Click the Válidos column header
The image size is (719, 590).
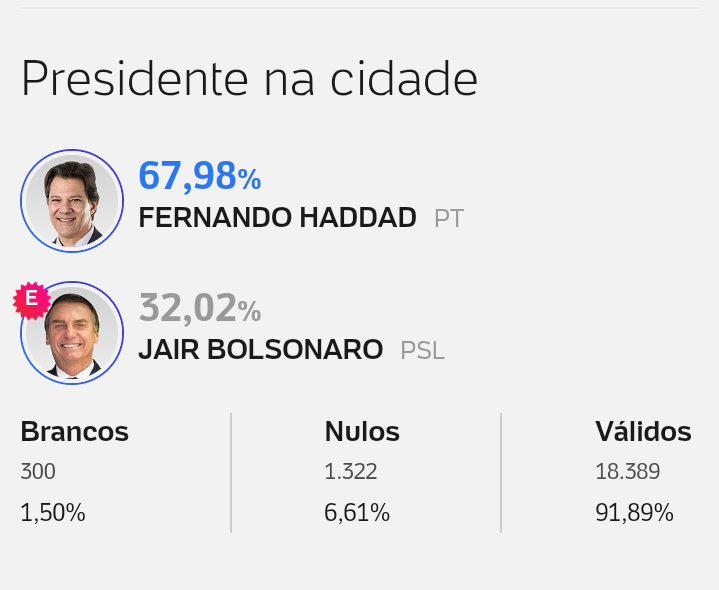pyautogui.click(x=643, y=431)
